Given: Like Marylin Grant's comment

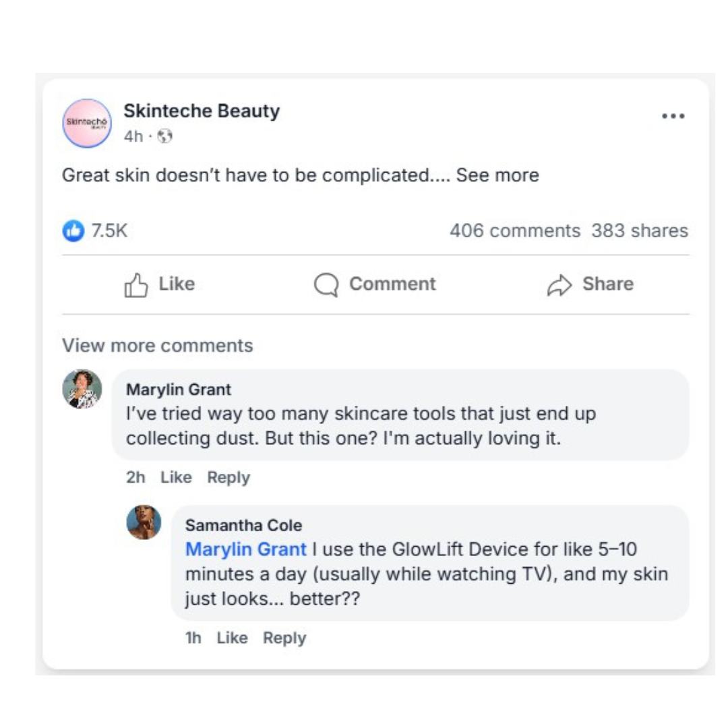Looking at the screenshot, I should pos(176,477).
